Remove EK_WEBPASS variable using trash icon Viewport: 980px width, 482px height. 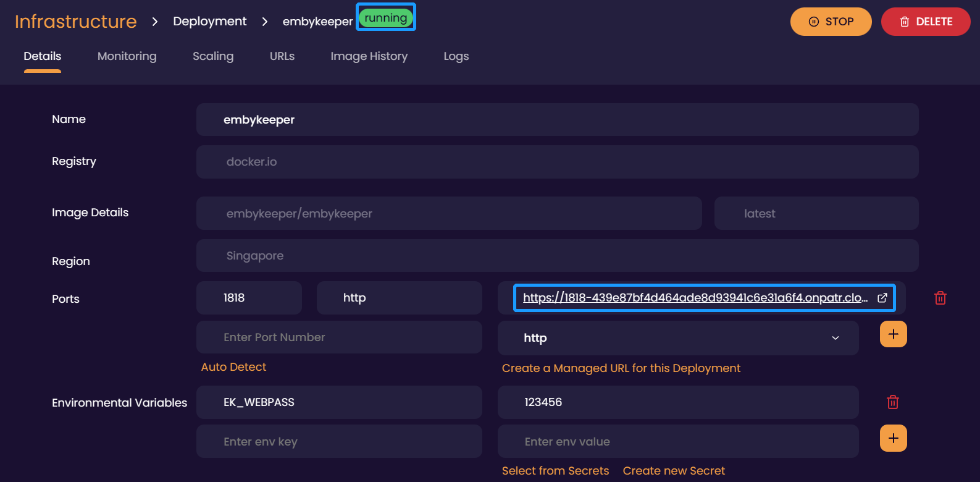(x=893, y=402)
